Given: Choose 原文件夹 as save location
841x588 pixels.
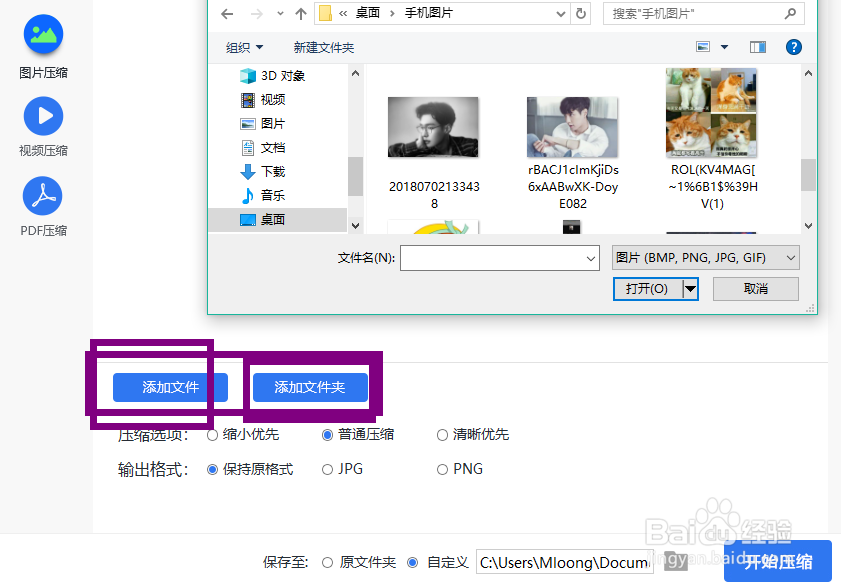Looking at the screenshot, I should [359, 562].
